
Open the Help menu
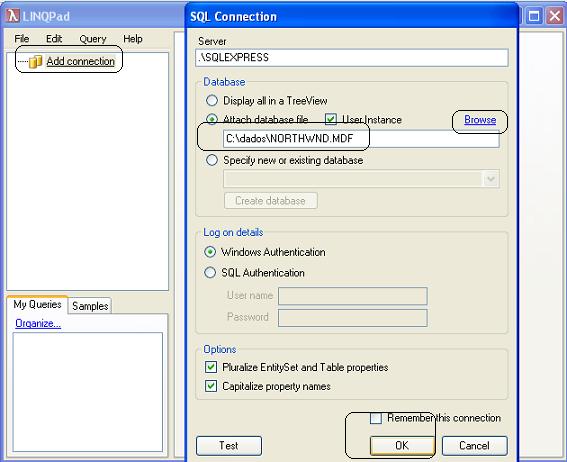tap(133, 39)
